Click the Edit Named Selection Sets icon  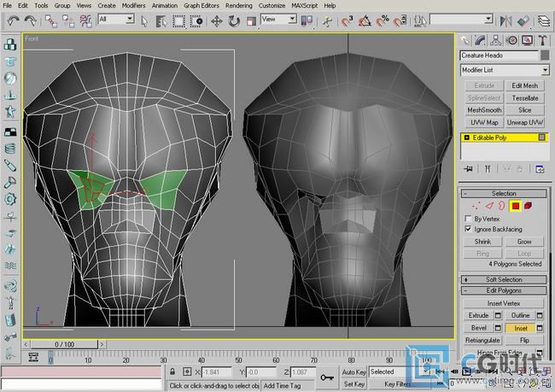(x=420, y=20)
